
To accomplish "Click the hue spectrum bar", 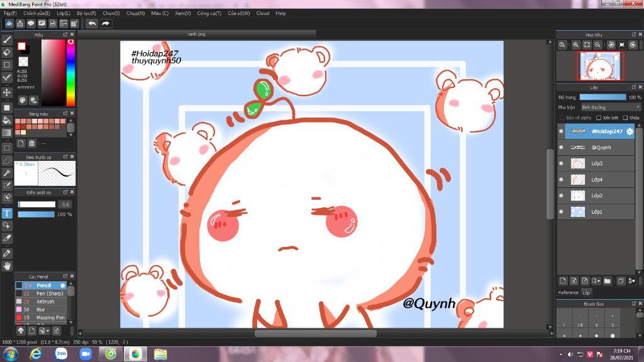I will tap(70, 73).
